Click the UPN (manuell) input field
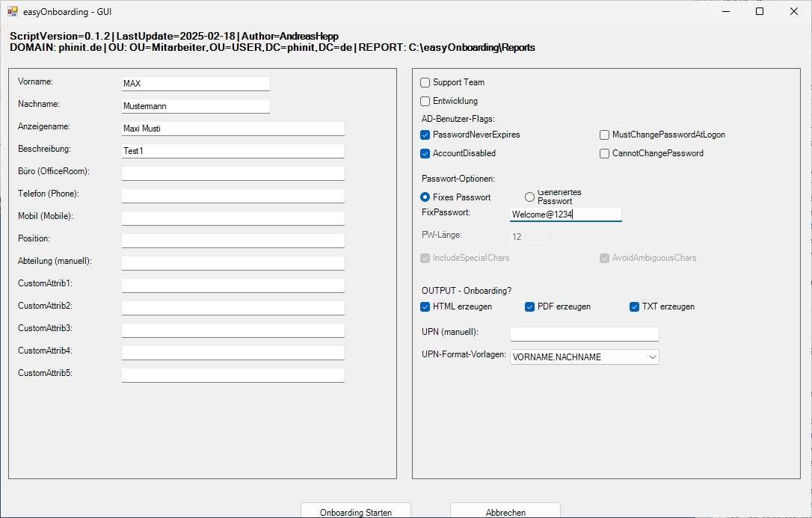Image resolution: width=812 pixels, height=518 pixels. click(x=584, y=333)
